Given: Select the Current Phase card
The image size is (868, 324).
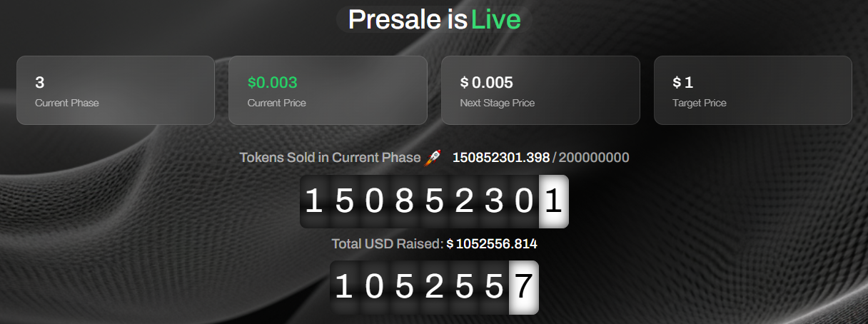Looking at the screenshot, I should pos(116,91).
